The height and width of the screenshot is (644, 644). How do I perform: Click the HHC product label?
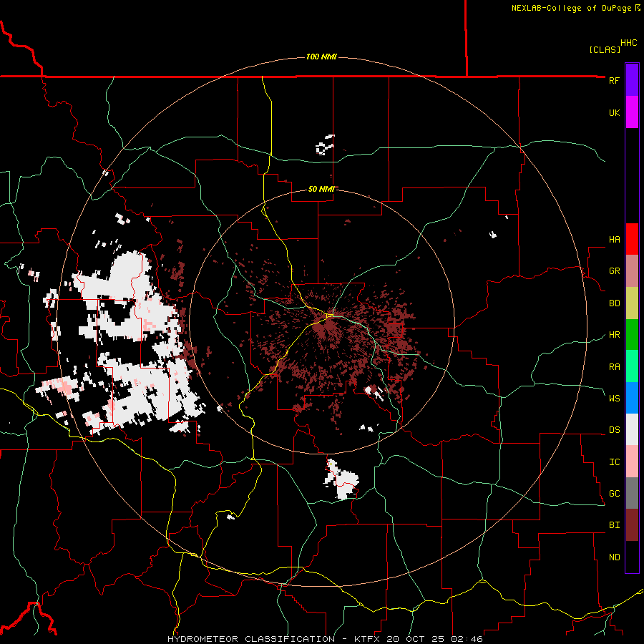(x=628, y=43)
